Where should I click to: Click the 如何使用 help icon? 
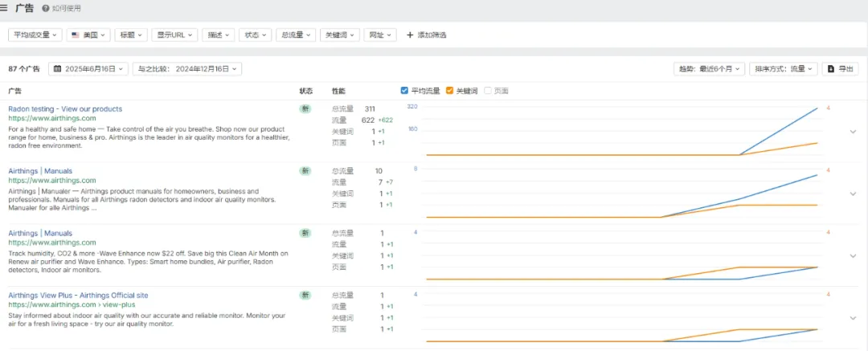pyautogui.click(x=45, y=9)
